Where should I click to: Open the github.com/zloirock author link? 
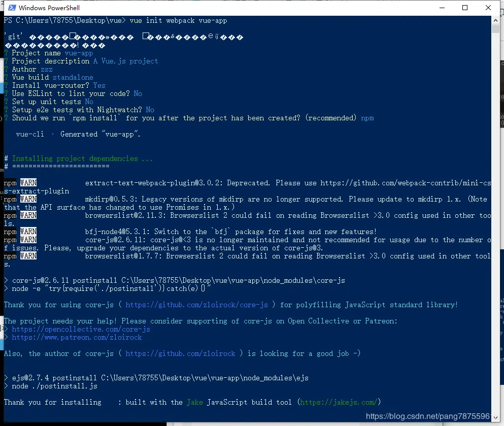point(180,354)
